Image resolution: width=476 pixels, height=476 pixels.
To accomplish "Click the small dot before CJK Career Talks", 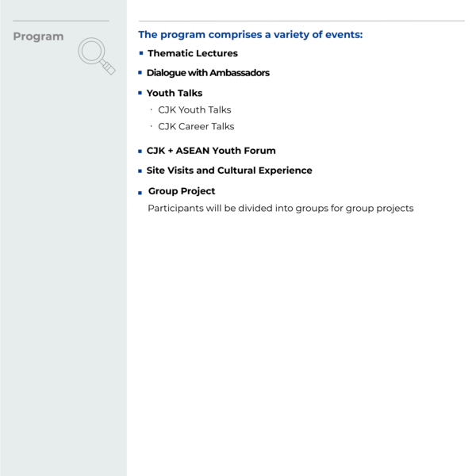I will pyautogui.click(x=151, y=127).
